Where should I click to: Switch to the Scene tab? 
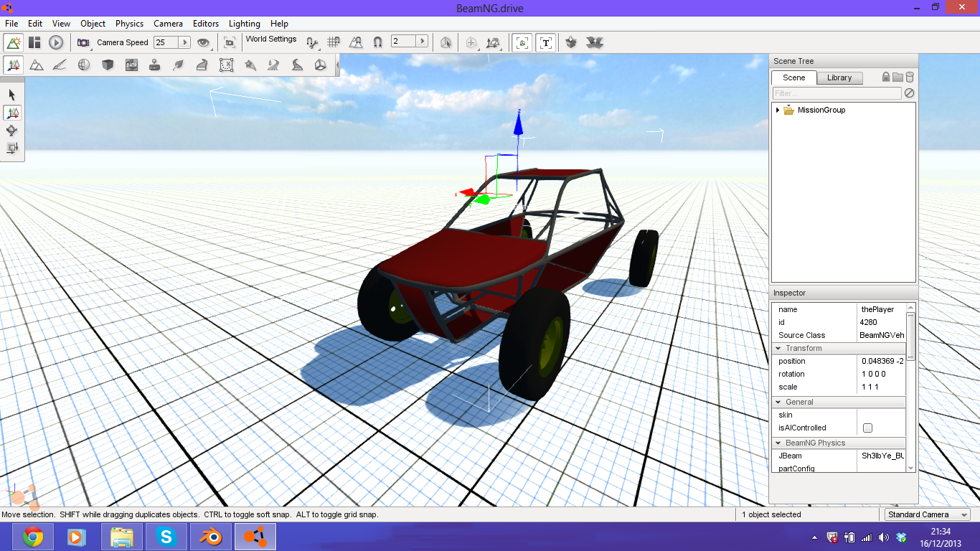coord(794,77)
